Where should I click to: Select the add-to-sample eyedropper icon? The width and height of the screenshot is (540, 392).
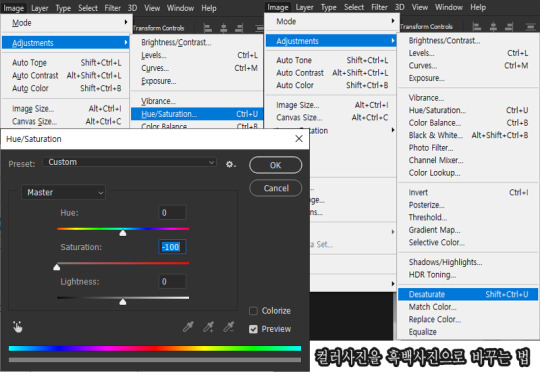pyautogui.click(x=208, y=327)
